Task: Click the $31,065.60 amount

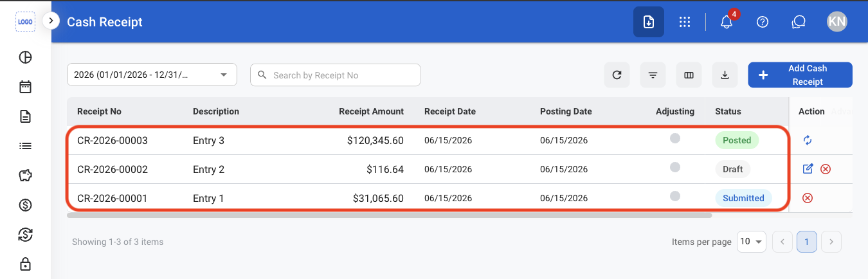Action: coord(378,198)
